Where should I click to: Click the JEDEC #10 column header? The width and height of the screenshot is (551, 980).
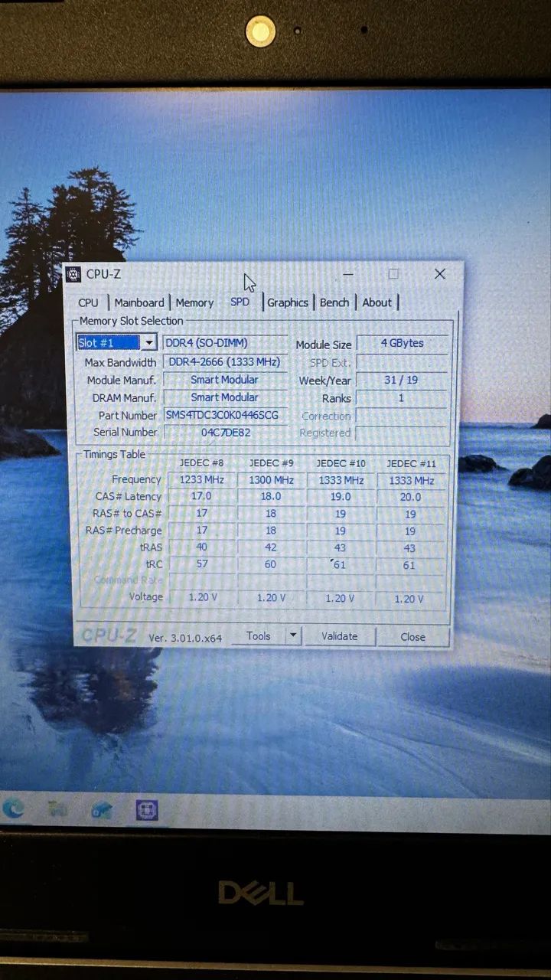pos(341,463)
